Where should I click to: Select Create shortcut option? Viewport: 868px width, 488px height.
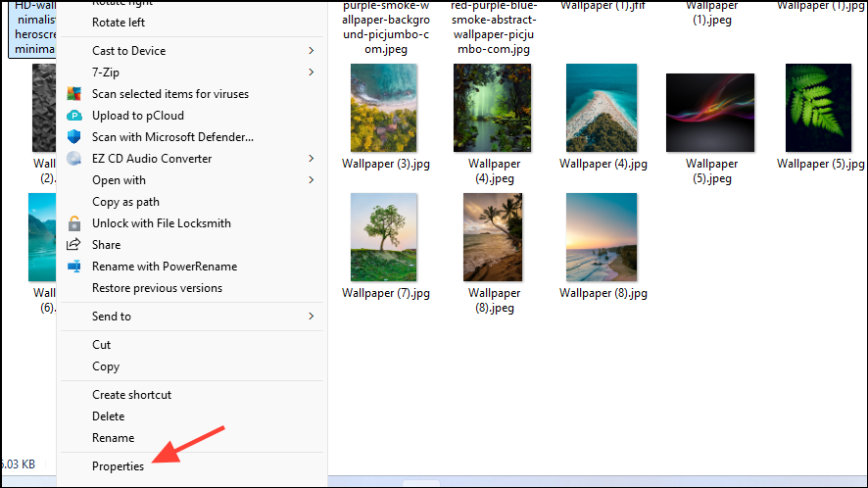[x=131, y=395]
